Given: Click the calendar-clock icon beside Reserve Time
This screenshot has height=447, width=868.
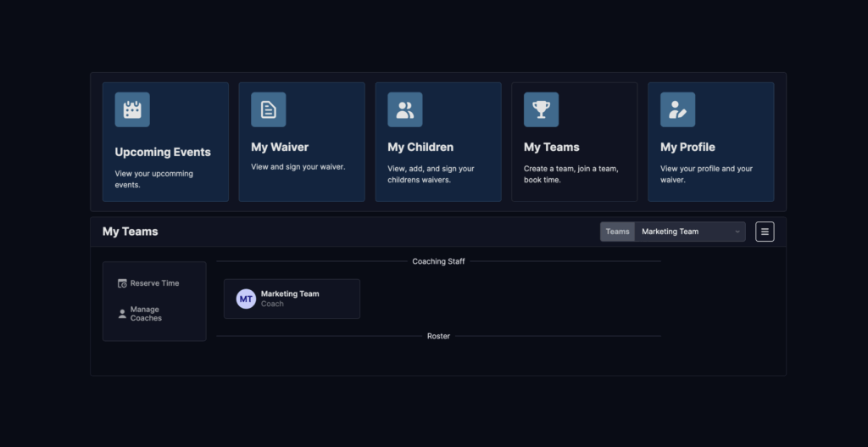Looking at the screenshot, I should 122,283.
